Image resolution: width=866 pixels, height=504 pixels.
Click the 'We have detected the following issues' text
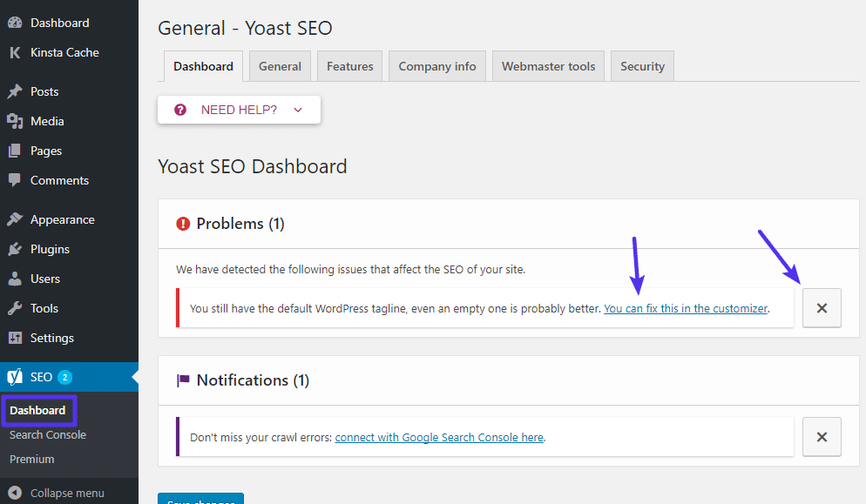click(351, 269)
